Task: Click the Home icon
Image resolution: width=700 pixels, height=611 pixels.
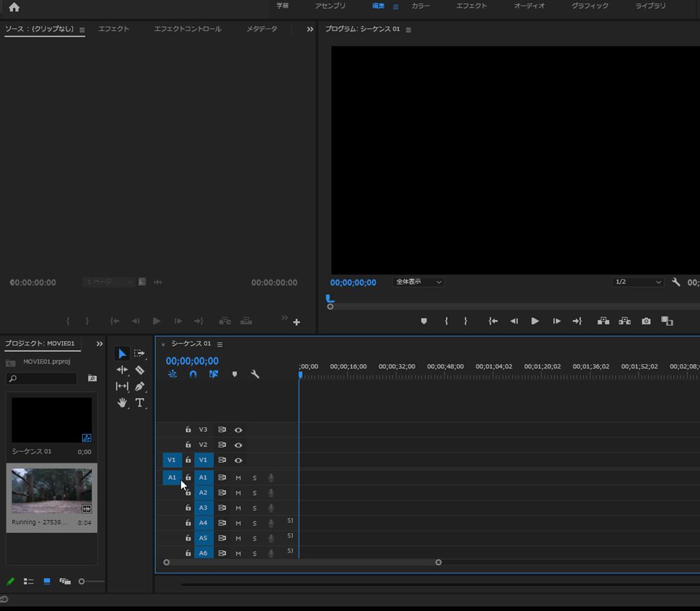Action: [x=14, y=8]
